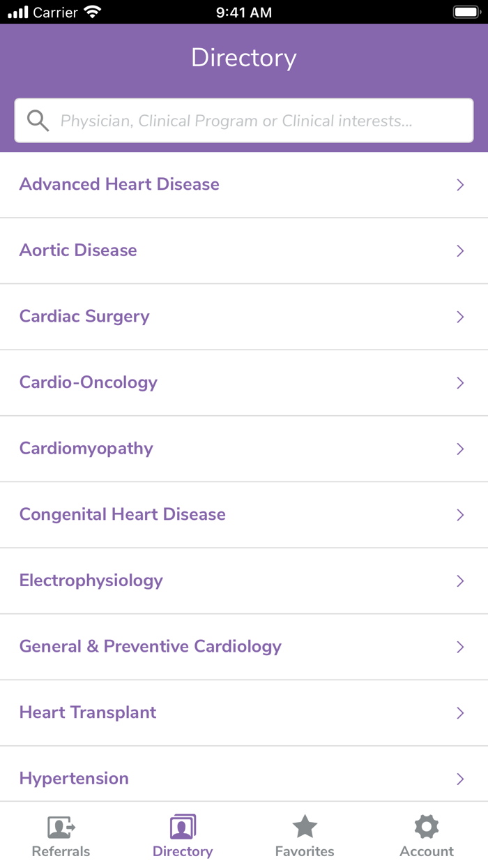Tap the chevron next to Cardio-Oncology
The image size is (488, 868).
pos(460,382)
